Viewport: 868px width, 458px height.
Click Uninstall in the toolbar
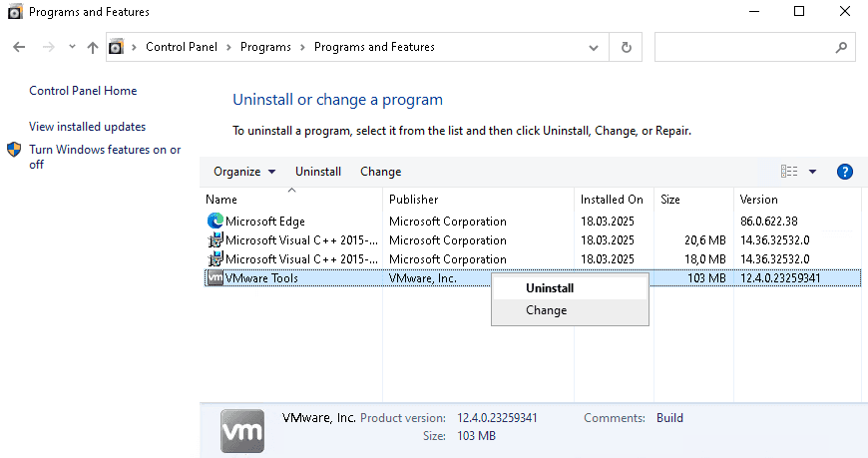(x=317, y=172)
